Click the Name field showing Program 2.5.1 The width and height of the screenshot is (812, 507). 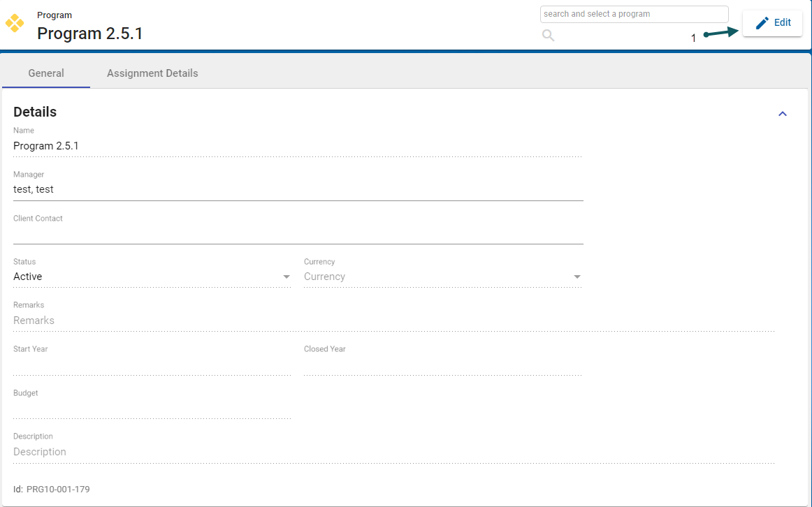click(297, 146)
